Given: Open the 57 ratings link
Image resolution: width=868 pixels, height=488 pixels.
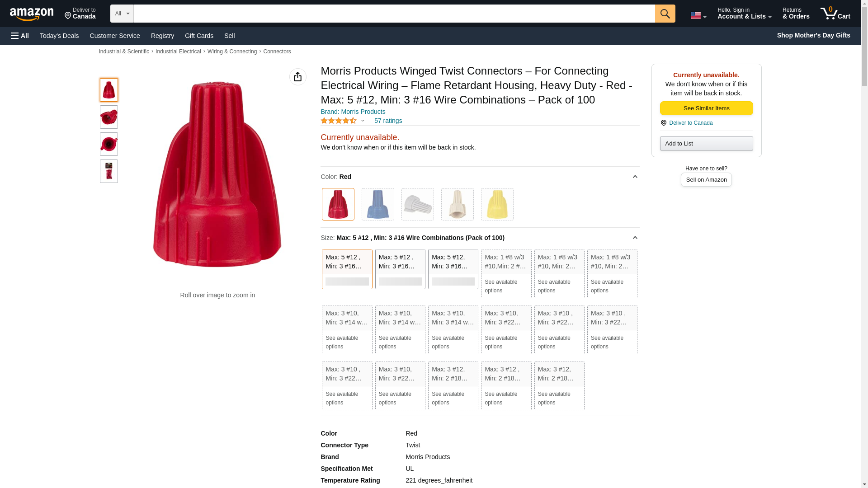Looking at the screenshot, I should coord(388,121).
